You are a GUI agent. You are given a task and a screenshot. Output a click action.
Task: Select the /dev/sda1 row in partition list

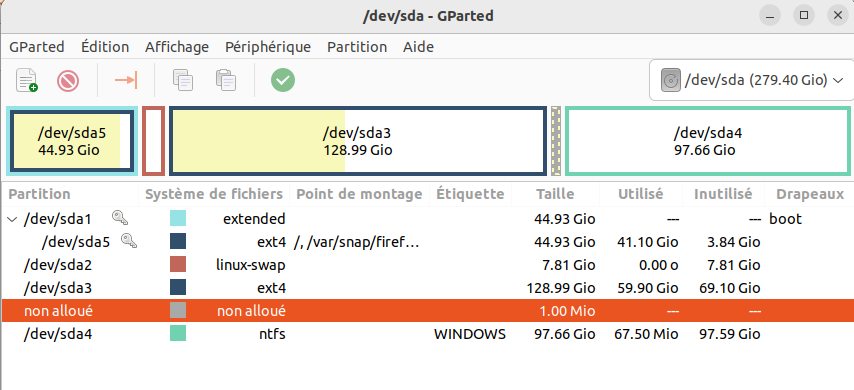427,219
